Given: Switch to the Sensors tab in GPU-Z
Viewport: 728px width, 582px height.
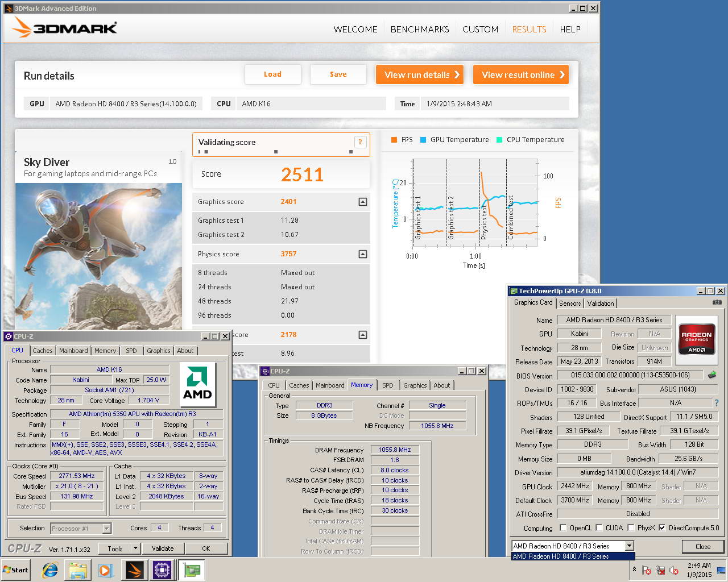Looking at the screenshot, I should click(570, 304).
